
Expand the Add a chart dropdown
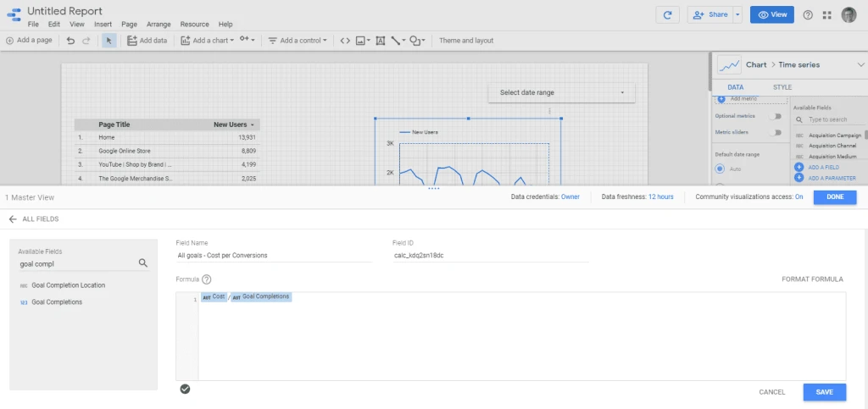tap(207, 41)
